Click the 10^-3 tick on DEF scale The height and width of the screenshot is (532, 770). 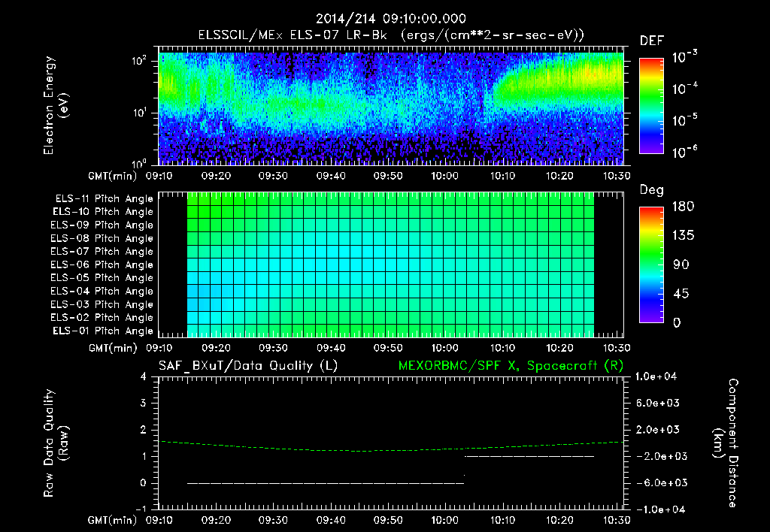click(685, 57)
